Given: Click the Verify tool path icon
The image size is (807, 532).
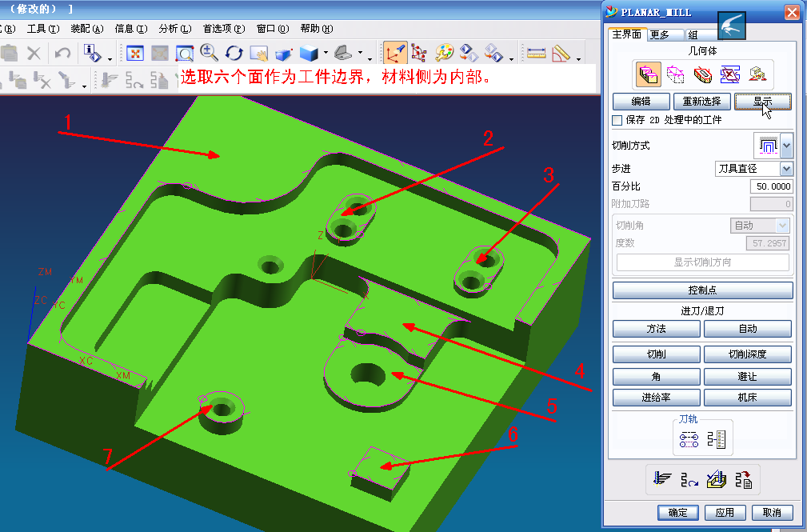Looking at the screenshot, I should 717,480.
